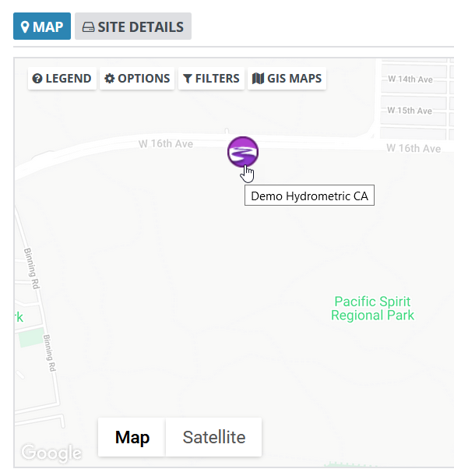Screen dimensions: 454x476
Task: Open the LEGEND panel
Action: click(x=62, y=79)
